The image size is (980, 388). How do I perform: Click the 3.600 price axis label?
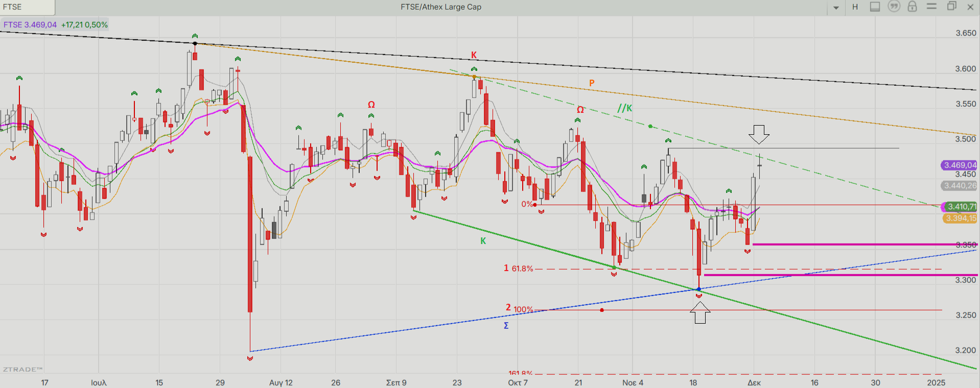coord(966,68)
